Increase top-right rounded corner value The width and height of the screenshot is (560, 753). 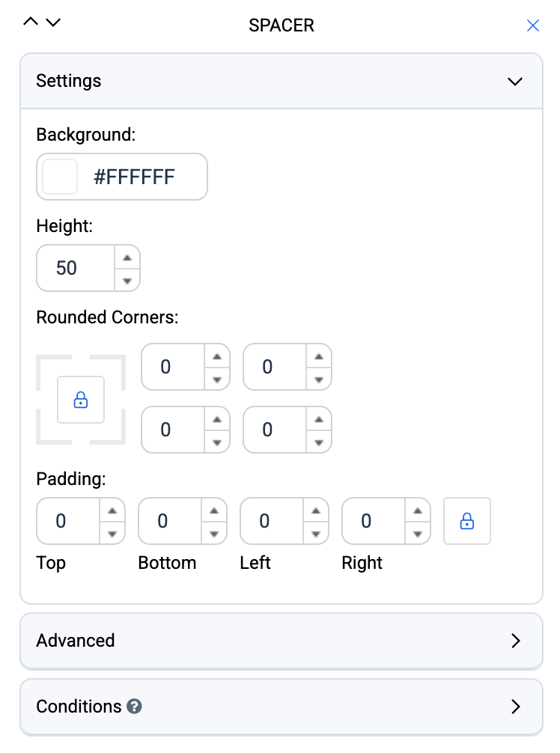[319, 356]
